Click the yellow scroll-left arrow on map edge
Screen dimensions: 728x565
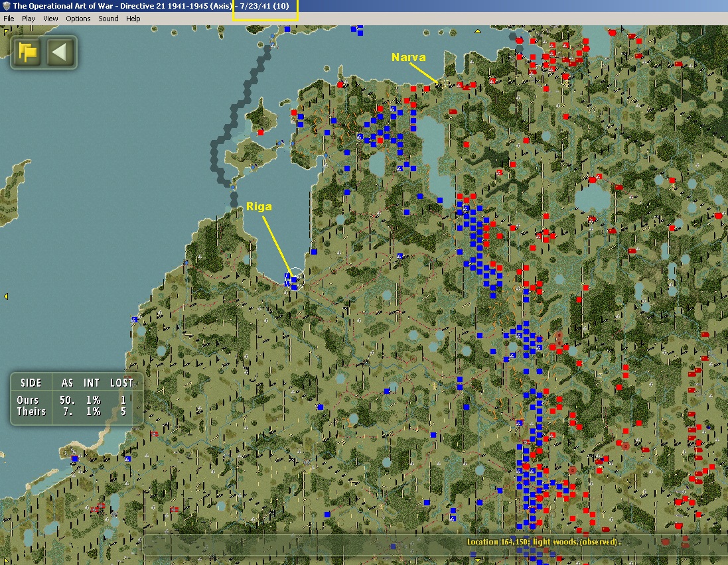(6, 296)
